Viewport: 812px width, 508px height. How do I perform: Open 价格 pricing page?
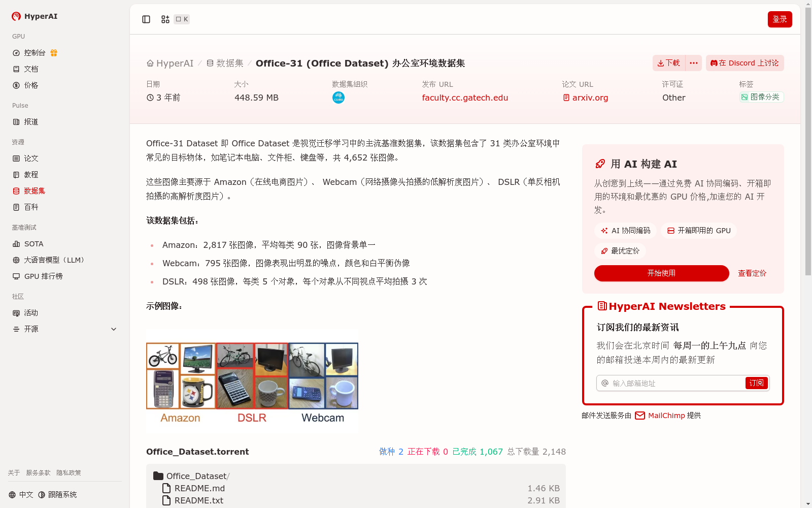[x=31, y=85]
